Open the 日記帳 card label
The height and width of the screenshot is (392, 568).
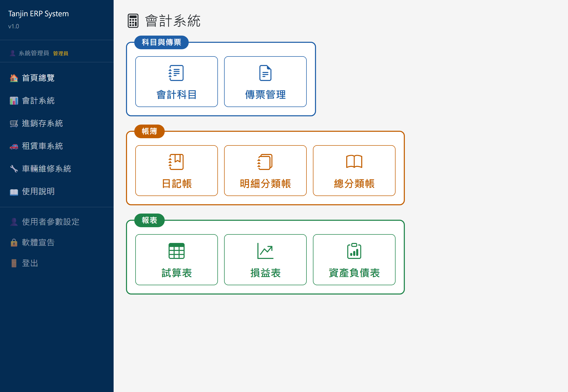[x=177, y=184]
